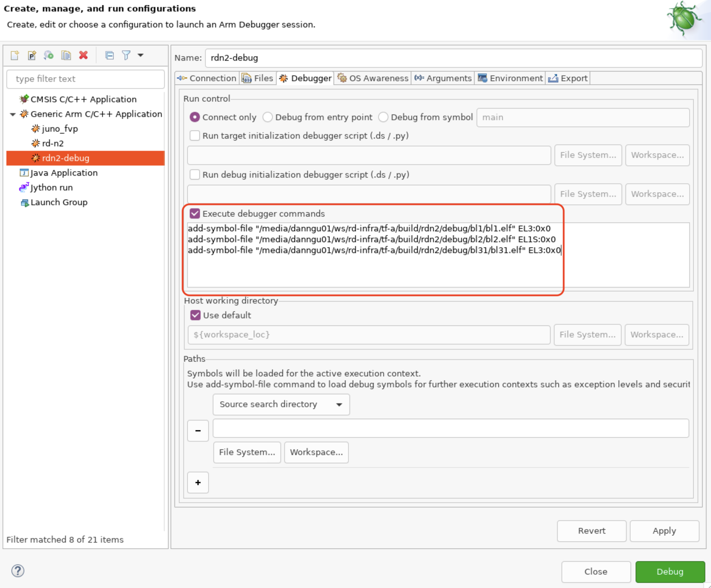Select juno_fvp configuration in the tree
Viewport: 711px width, 588px height.
point(59,129)
